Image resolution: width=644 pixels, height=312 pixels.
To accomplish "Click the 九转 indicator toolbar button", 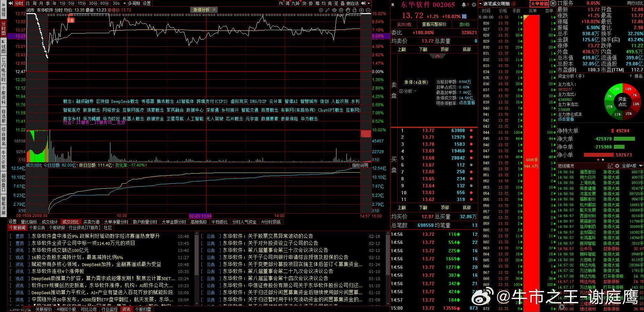I will 296,3.
